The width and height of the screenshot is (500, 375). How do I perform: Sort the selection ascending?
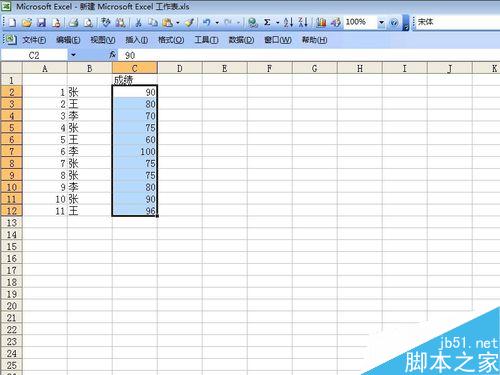pos(288,23)
